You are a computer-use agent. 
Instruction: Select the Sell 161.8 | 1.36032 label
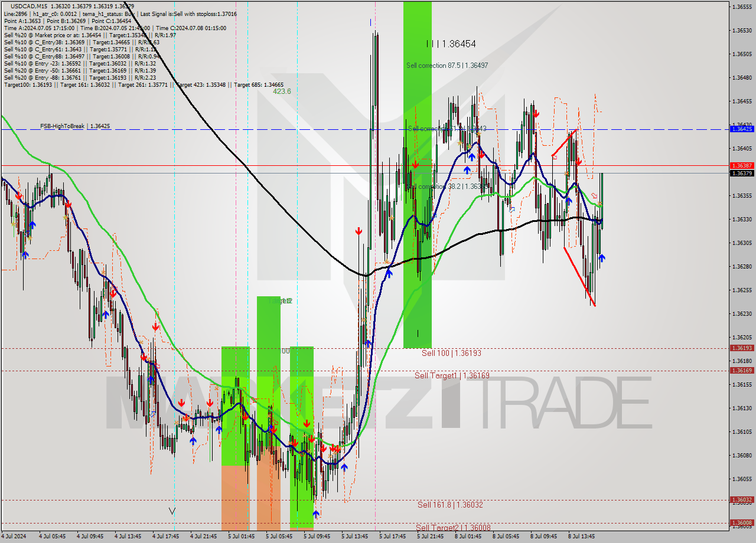click(x=450, y=505)
